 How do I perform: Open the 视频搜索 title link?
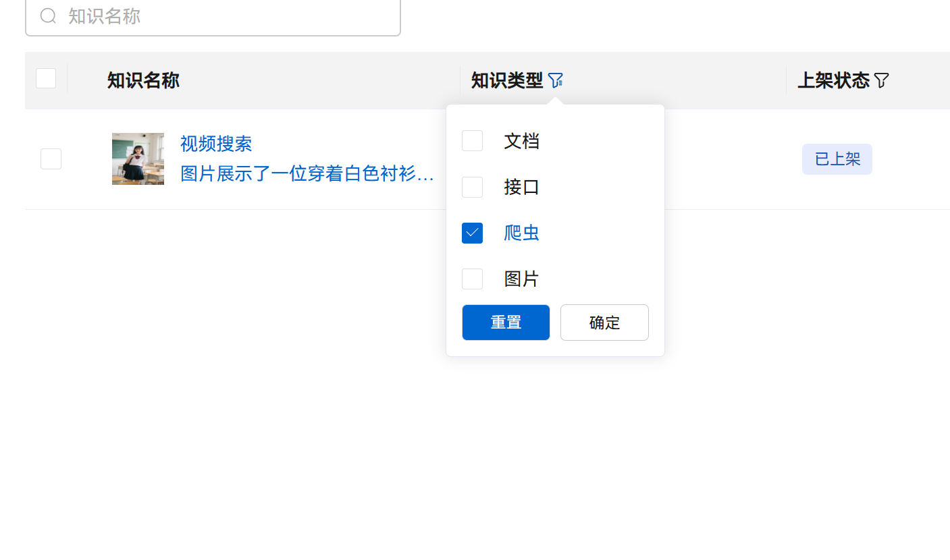pos(216,144)
